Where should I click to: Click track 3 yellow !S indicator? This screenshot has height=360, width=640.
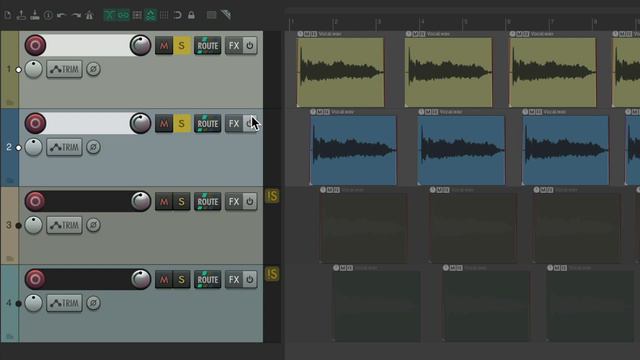click(272, 196)
